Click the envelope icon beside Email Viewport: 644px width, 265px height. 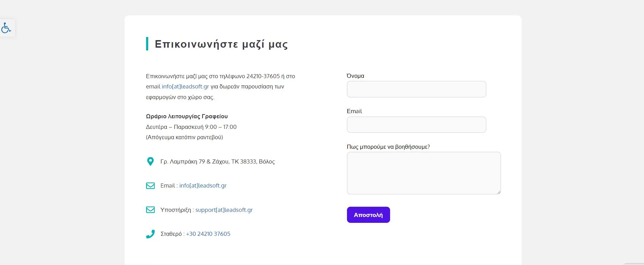click(150, 185)
